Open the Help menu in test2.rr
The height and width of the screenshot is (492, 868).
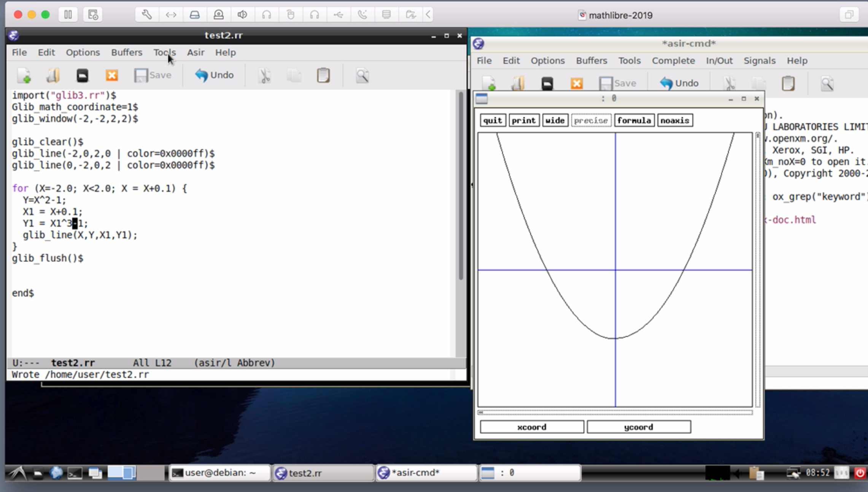(226, 52)
